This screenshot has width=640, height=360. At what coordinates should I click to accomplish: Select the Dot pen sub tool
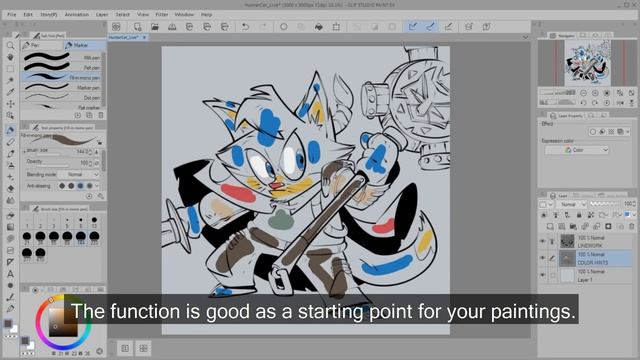coord(62,97)
